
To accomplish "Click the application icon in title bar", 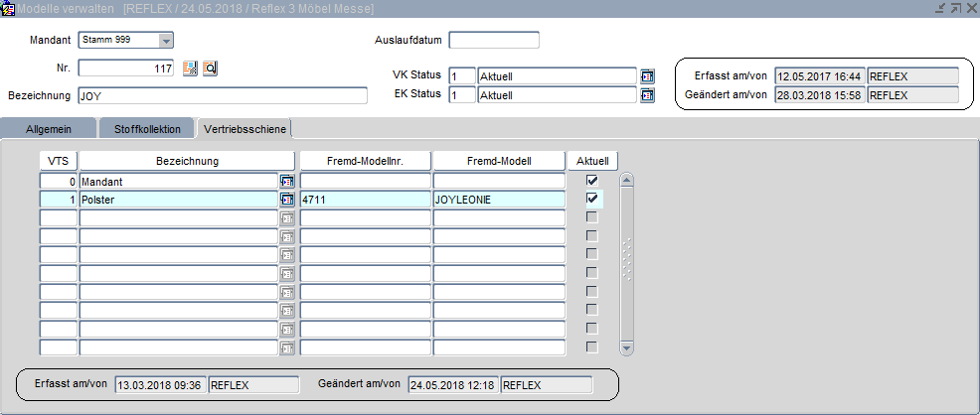I will [x=8, y=8].
